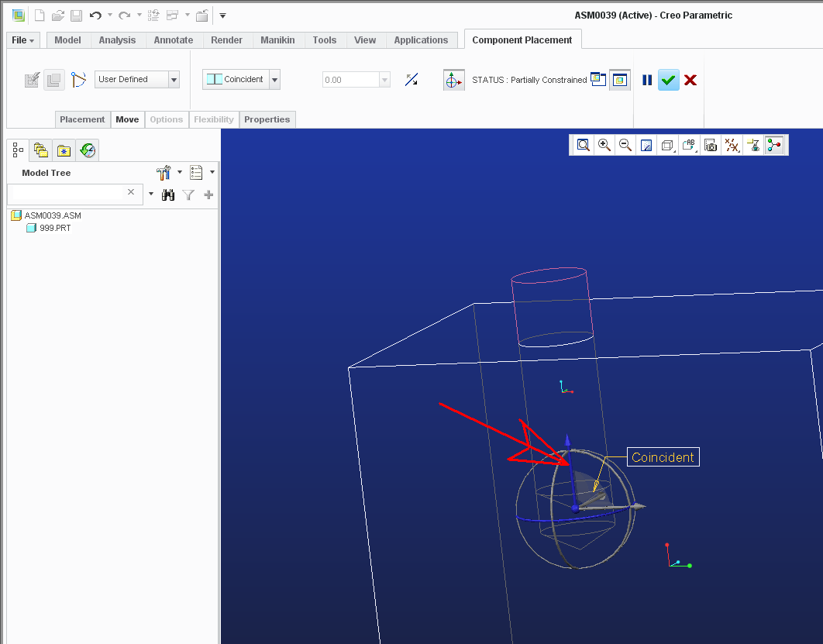Click the View Manager camera icon
The width and height of the screenshot is (823, 644).
[x=711, y=146]
